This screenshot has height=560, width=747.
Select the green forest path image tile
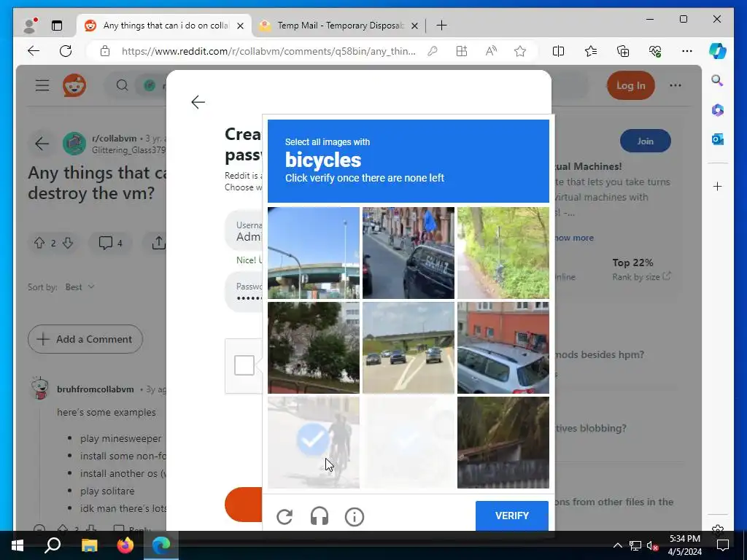click(x=503, y=253)
